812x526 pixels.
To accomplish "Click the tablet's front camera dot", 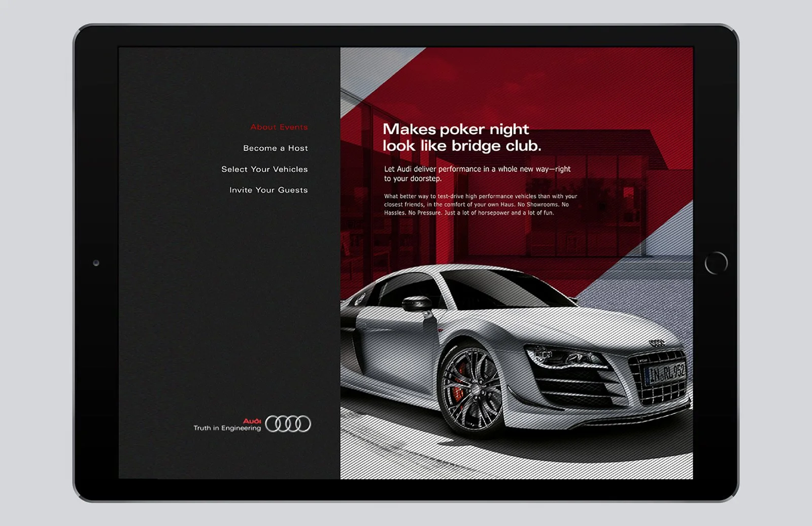I will 96,263.
